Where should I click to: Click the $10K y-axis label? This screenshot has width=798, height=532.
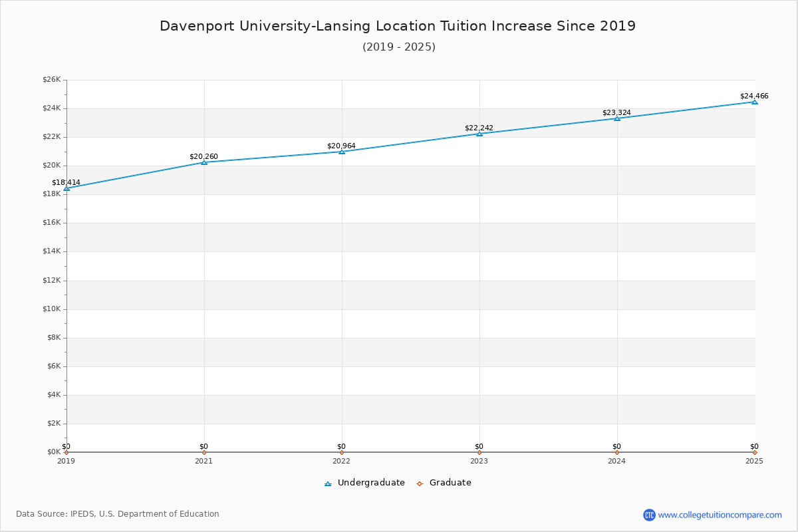[x=52, y=309]
